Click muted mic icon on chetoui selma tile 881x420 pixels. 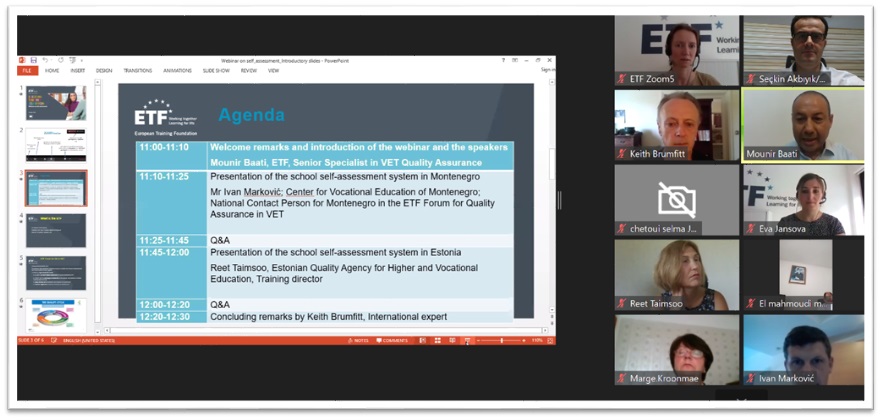622,229
